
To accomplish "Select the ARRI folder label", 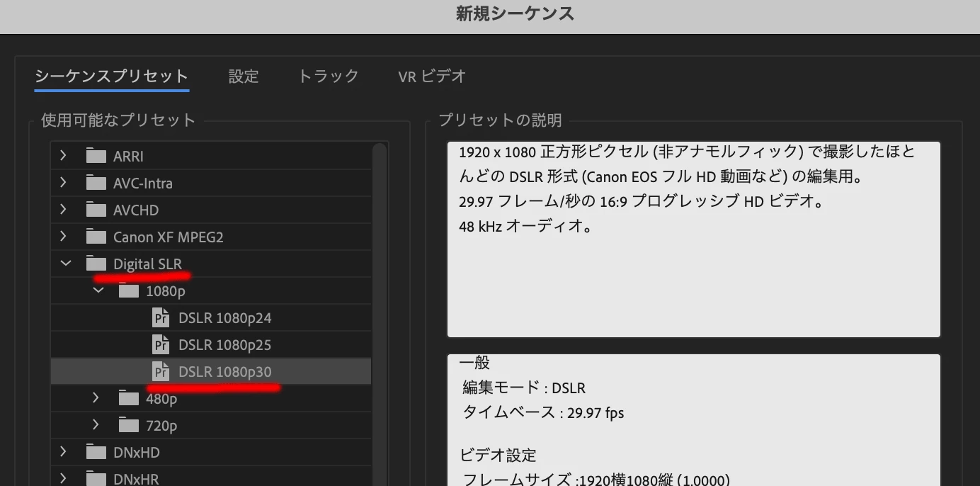I will pos(128,157).
